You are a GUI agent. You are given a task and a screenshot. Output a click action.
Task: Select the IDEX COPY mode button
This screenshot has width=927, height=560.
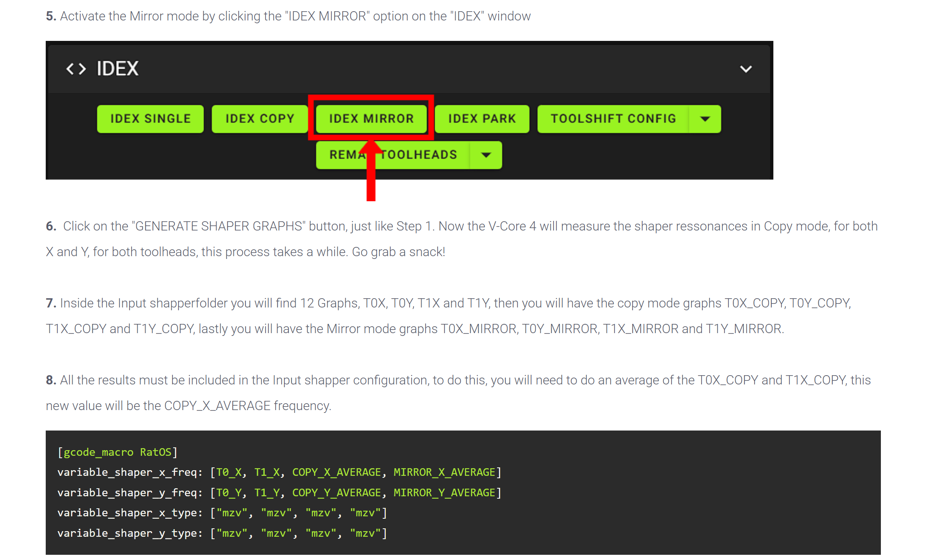coord(260,119)
